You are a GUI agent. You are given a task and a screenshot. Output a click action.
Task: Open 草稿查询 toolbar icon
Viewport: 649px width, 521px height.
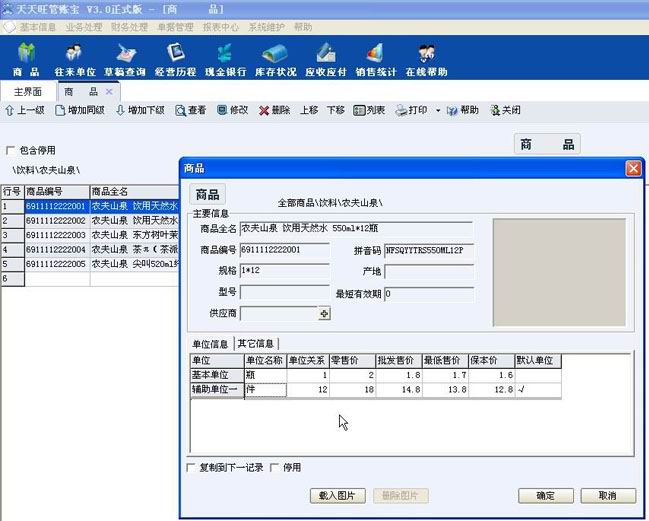pyautogui.click(x=125, y=60)
